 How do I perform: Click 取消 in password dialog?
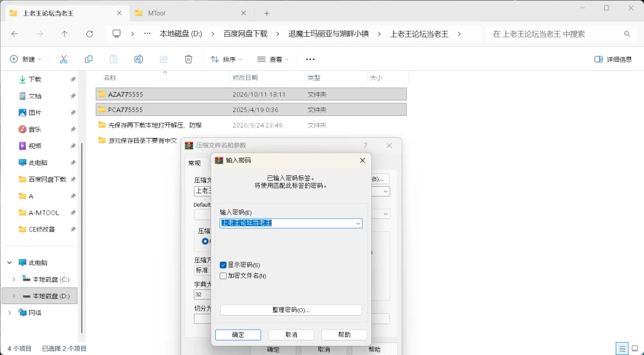pyautogui.click(x=291, y=335)
